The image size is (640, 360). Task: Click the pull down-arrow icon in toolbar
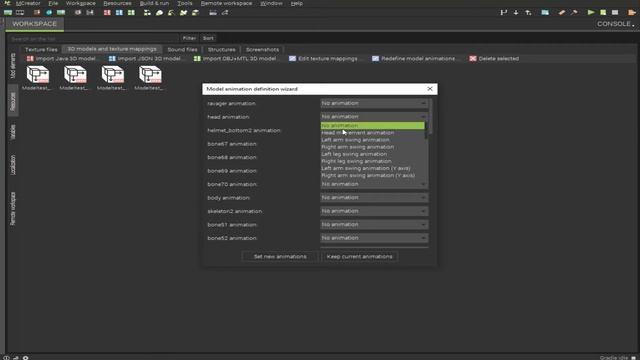click(516, 13)
